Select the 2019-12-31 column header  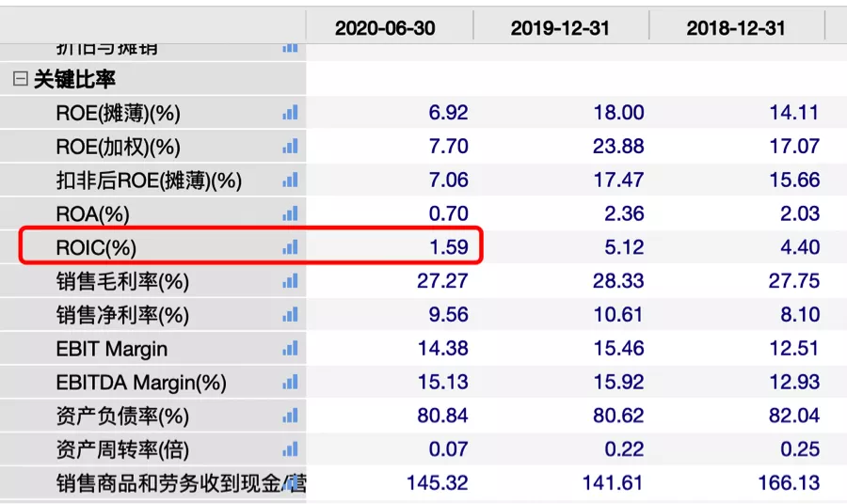coord(560,28)
